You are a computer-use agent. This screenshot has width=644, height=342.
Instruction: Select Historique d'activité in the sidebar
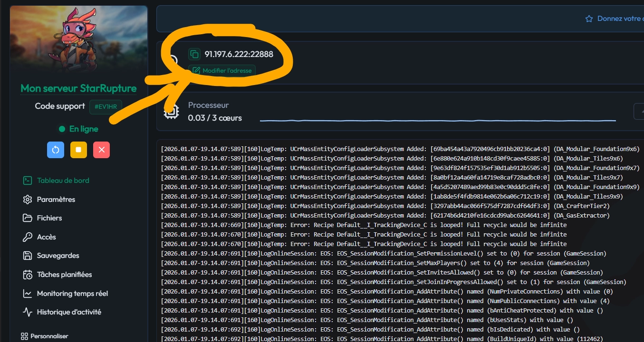(69, 312)
